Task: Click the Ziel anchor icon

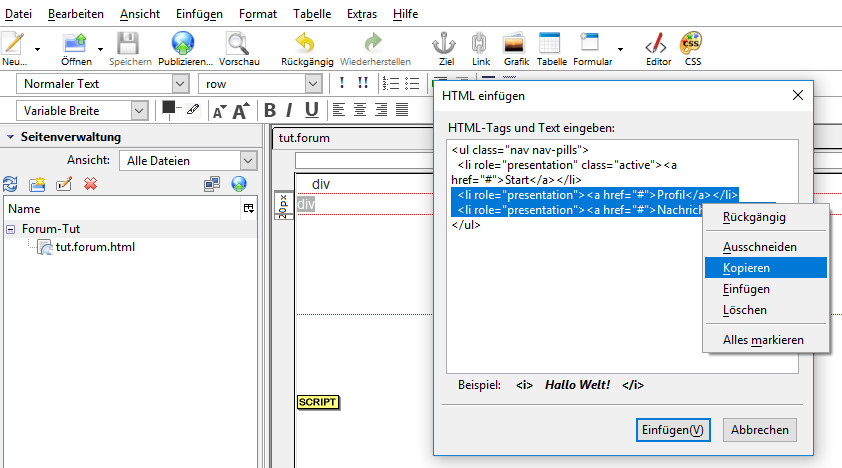Action: pyautogui.click(x=444, y=44)
